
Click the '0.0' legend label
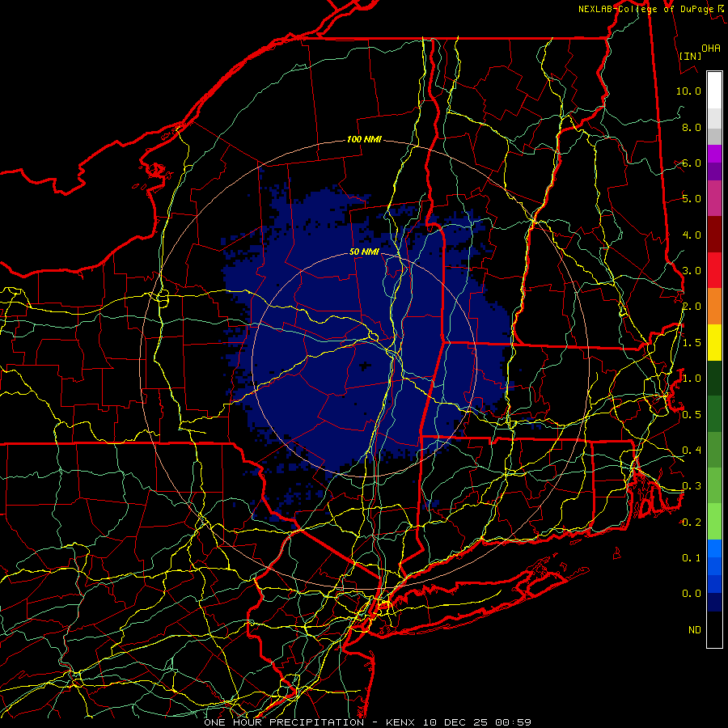[692, 594]
